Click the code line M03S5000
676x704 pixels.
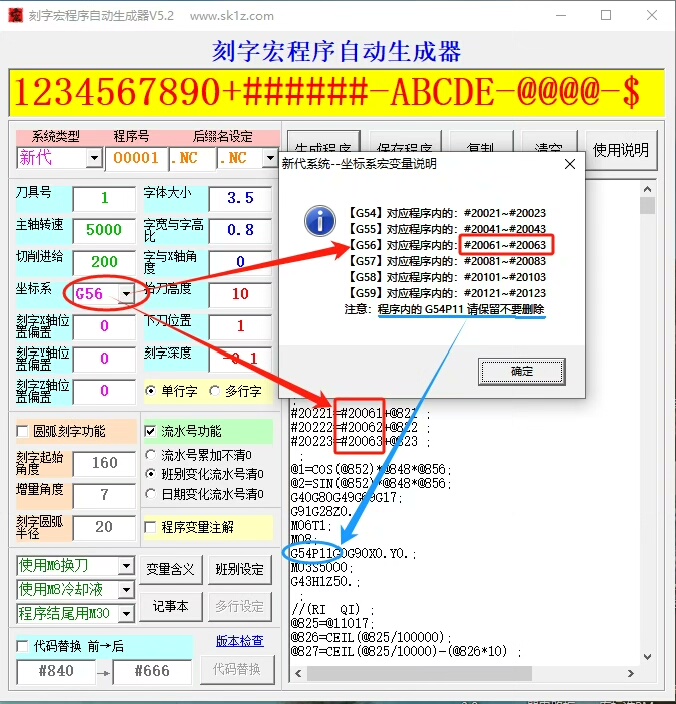321,568
